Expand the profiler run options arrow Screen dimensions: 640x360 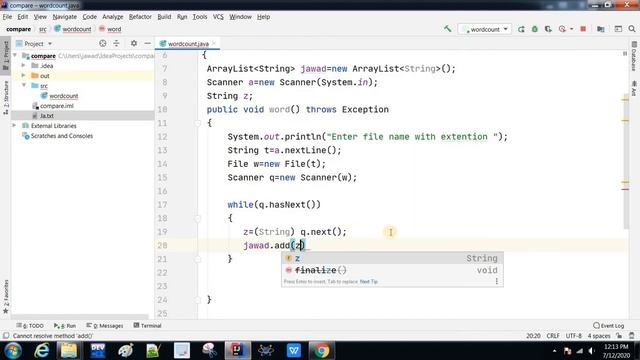pos(571,29)
